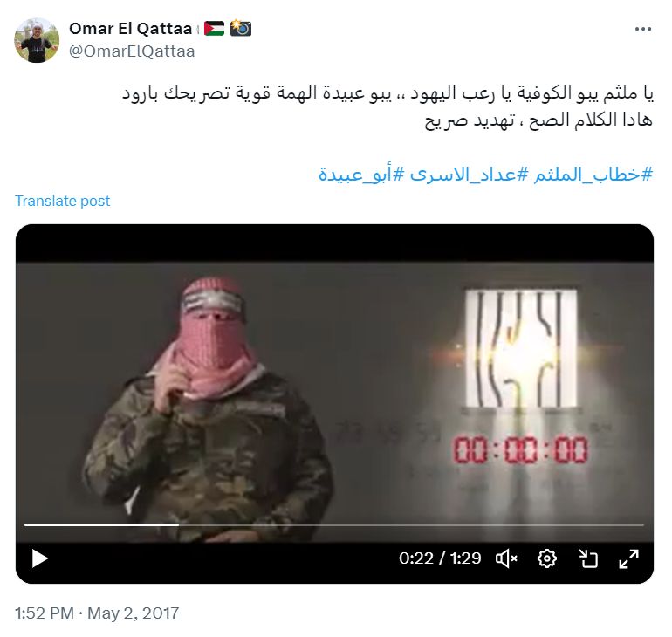Open video settings gear

pyautogui.click(x=547, y=558)
